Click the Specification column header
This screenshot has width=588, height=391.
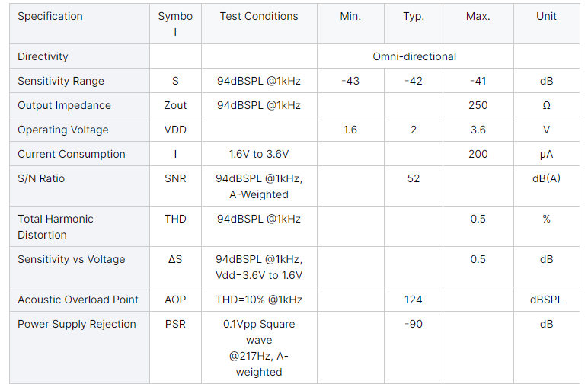(50, 16)
